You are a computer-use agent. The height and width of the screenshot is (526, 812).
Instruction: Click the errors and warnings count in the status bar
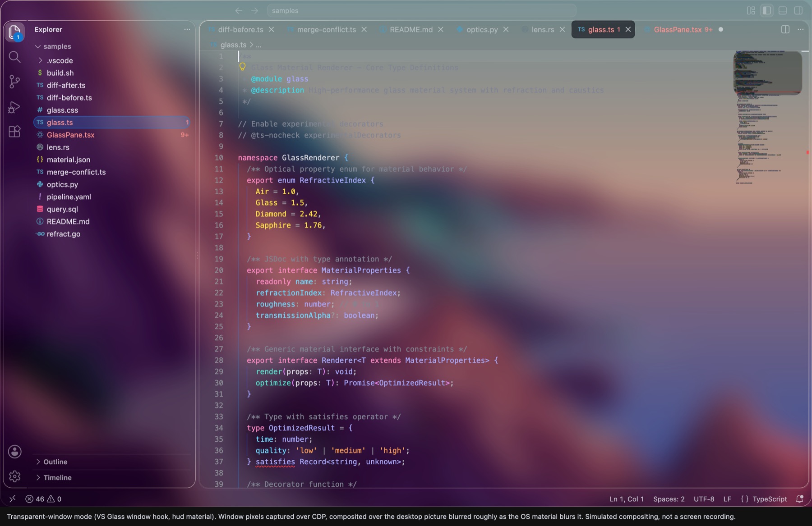(43, 499)
